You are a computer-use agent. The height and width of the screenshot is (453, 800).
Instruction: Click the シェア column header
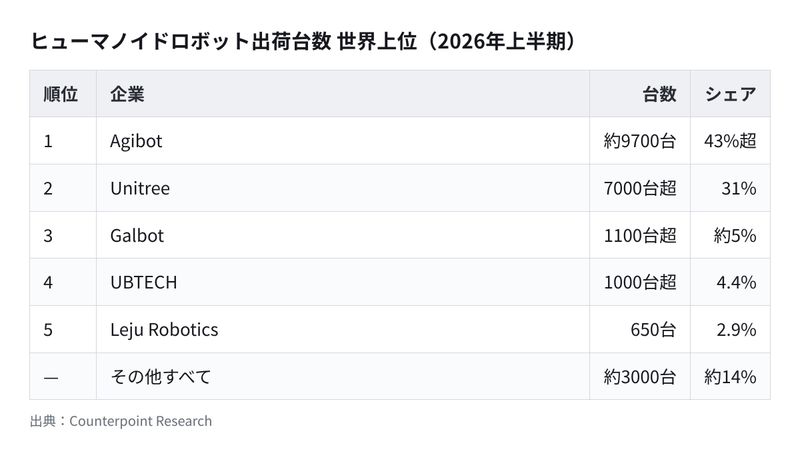pyautogui.click(x=731, y=94)
